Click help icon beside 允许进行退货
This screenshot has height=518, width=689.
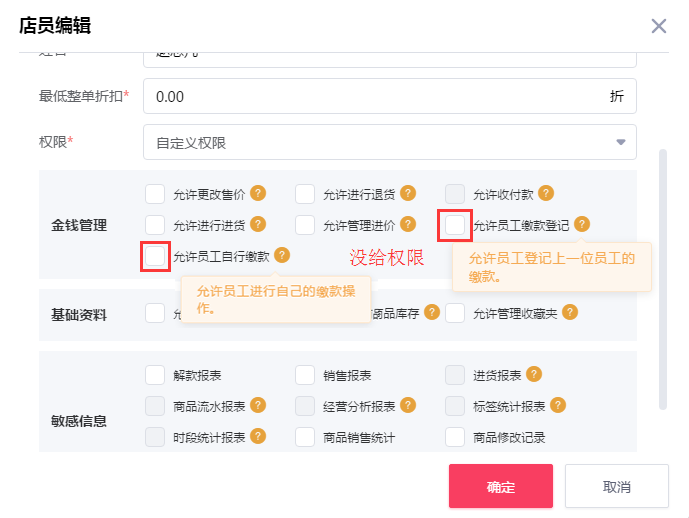[x=407, y=193]
